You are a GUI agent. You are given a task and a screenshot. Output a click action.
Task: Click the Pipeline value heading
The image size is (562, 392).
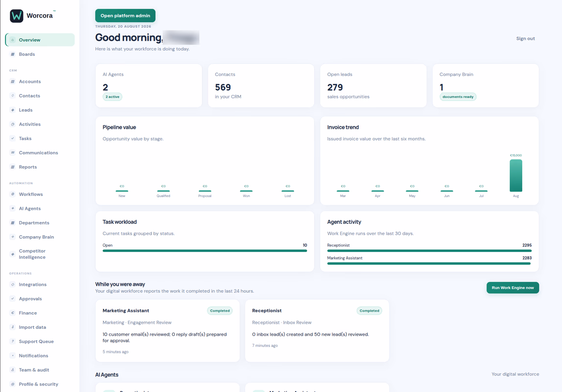pyautogui.click(x=119, y=127)
